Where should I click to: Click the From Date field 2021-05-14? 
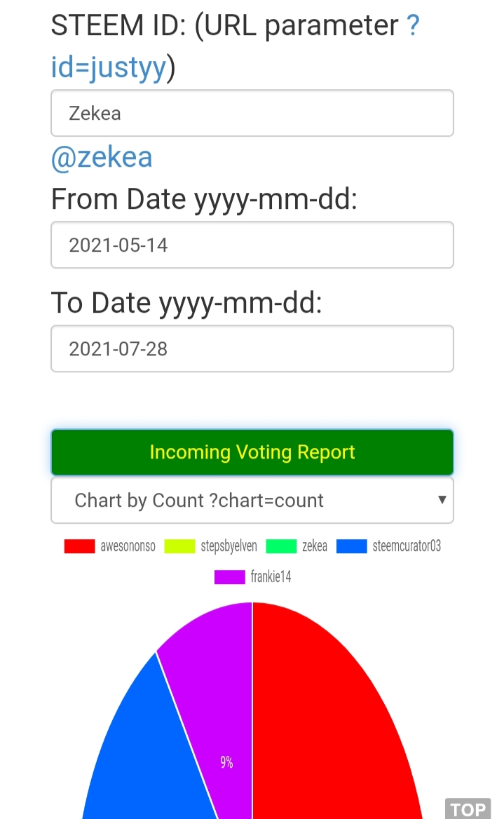pos(252,245)
